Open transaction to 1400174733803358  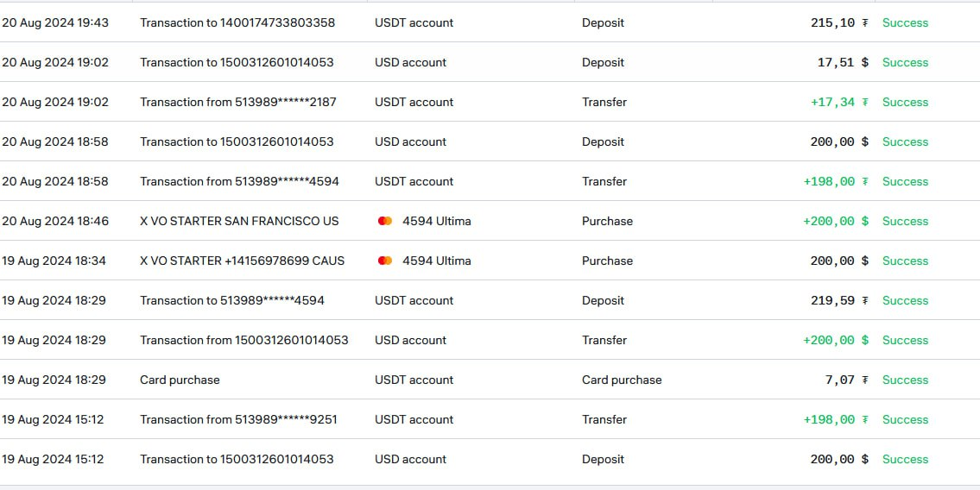pyautogui.click(x=237, y=22)
